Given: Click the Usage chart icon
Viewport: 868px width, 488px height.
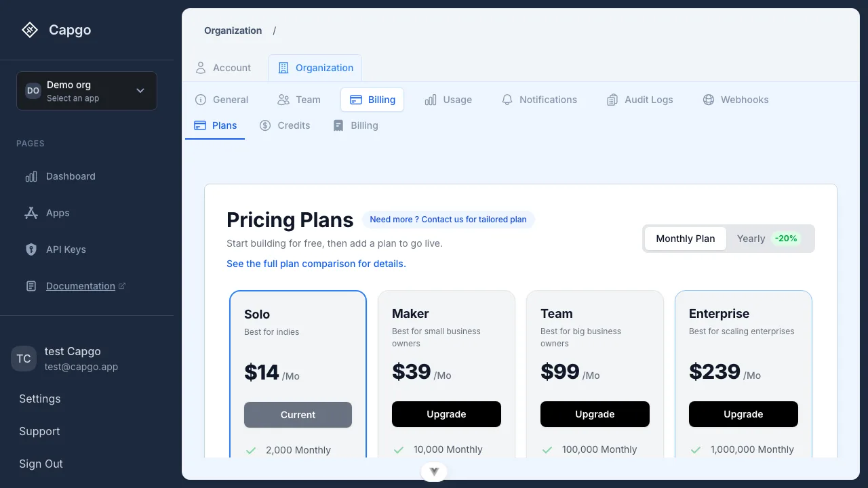Looking at the screenshot, I should [431, 100].
